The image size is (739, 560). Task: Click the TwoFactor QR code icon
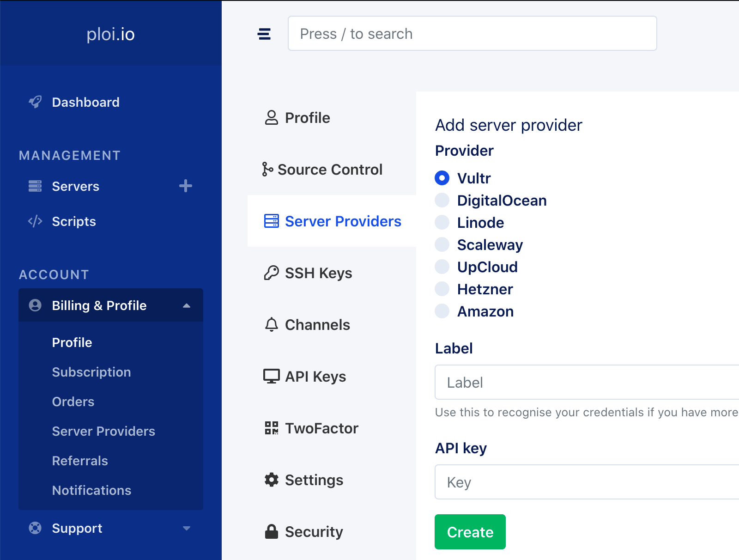click(272, 428)
